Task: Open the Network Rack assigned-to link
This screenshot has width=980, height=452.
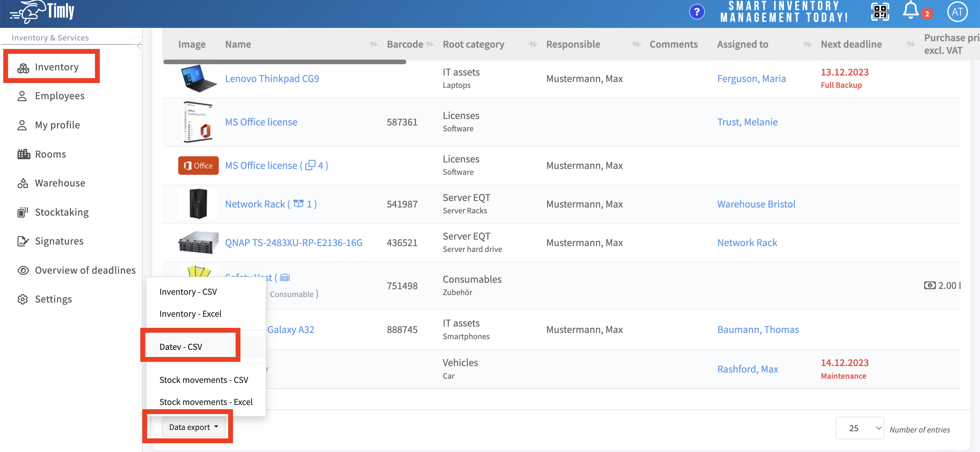Action: pos(747,243)
